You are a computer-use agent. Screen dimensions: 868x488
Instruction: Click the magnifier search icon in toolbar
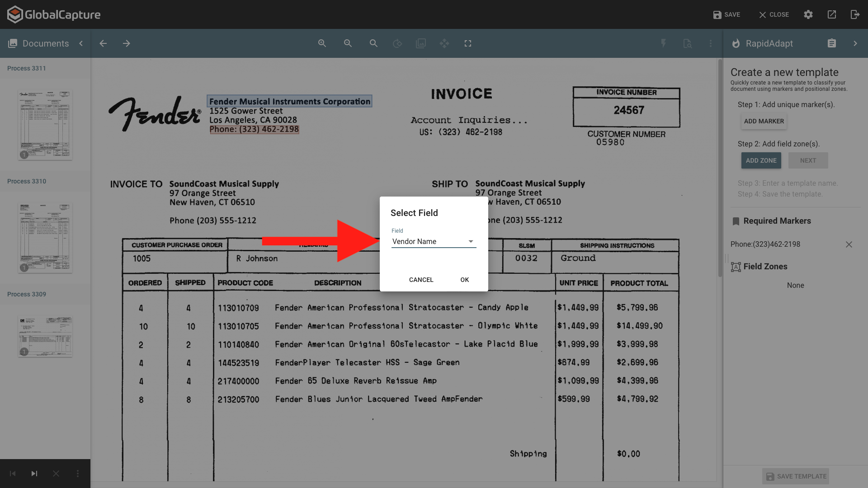click(373, 43)
